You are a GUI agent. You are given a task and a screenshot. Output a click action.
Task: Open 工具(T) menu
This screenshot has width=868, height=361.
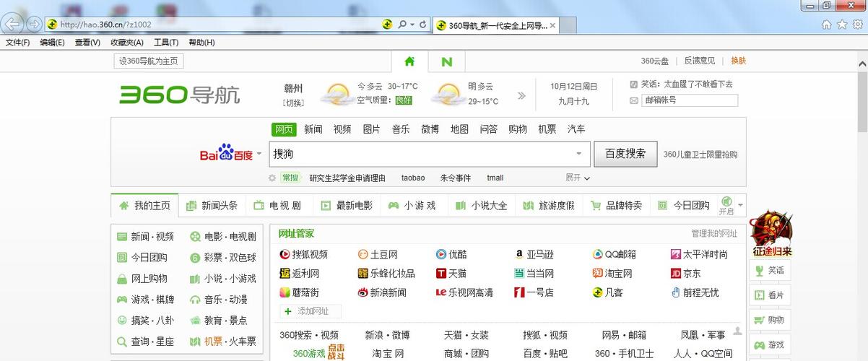[166, 43]
